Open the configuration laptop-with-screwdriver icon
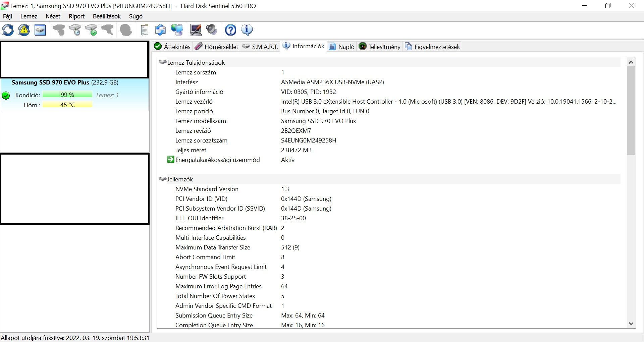 [x=196, y=30]
